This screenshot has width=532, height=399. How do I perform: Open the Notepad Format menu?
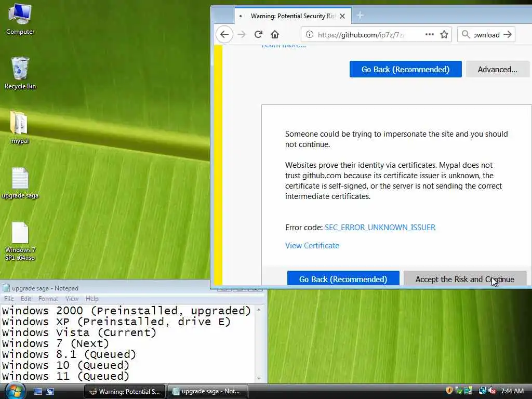(x=48, y=299)
